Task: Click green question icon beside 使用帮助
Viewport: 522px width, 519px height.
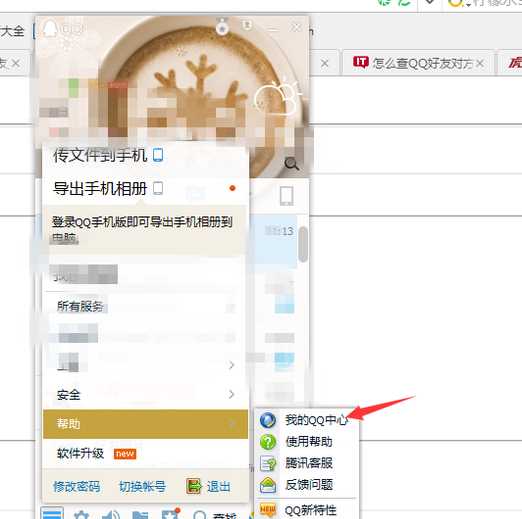Action: (x=268, y=442)
